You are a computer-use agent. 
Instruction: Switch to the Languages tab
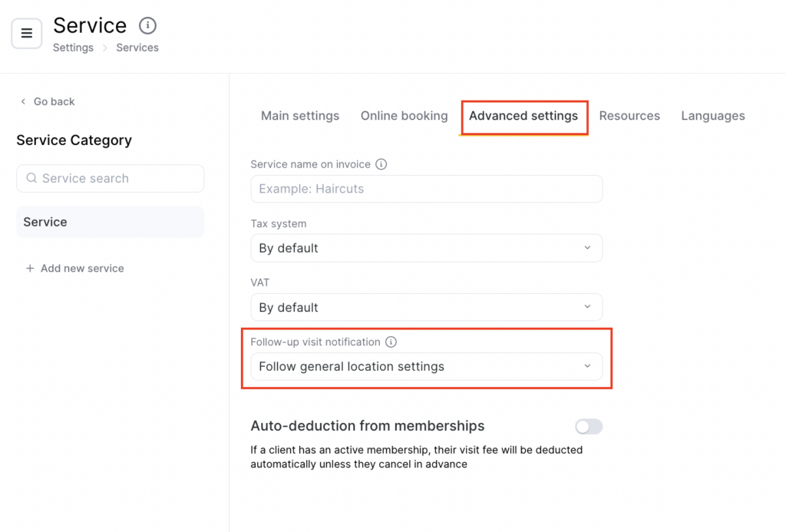[712, 116]
